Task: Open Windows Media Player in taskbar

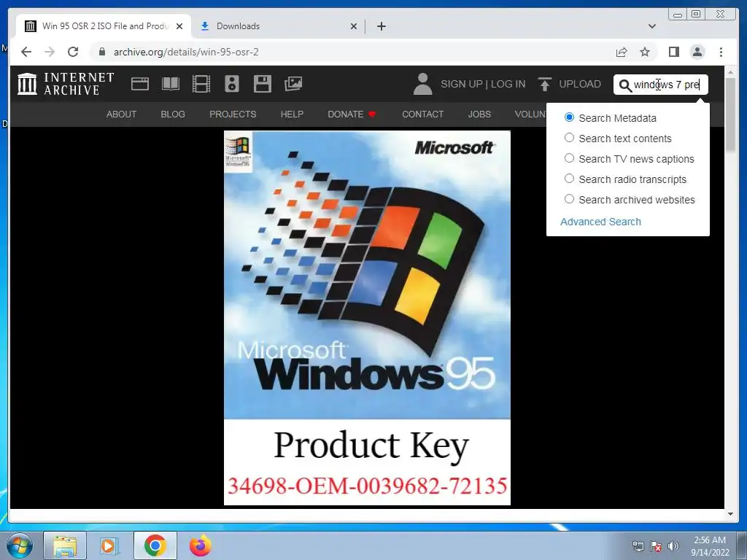Action: [109, 545]
